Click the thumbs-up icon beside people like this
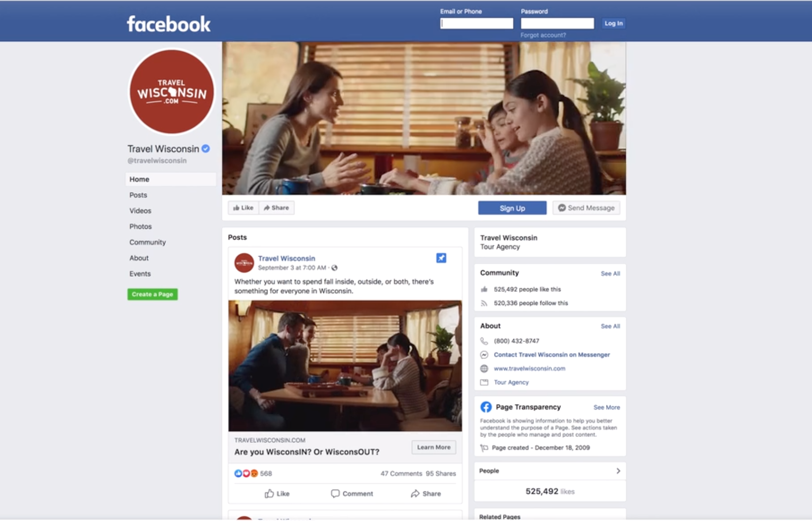Screen dimensions: 812x521 tap(484, 289)
